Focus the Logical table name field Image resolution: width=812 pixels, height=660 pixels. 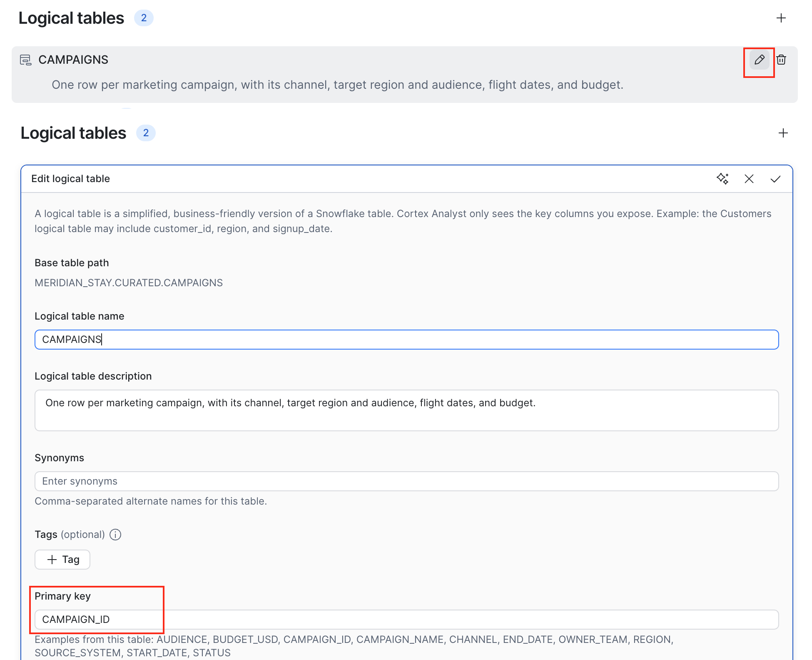pyautogui.click(x=406, y=340)
